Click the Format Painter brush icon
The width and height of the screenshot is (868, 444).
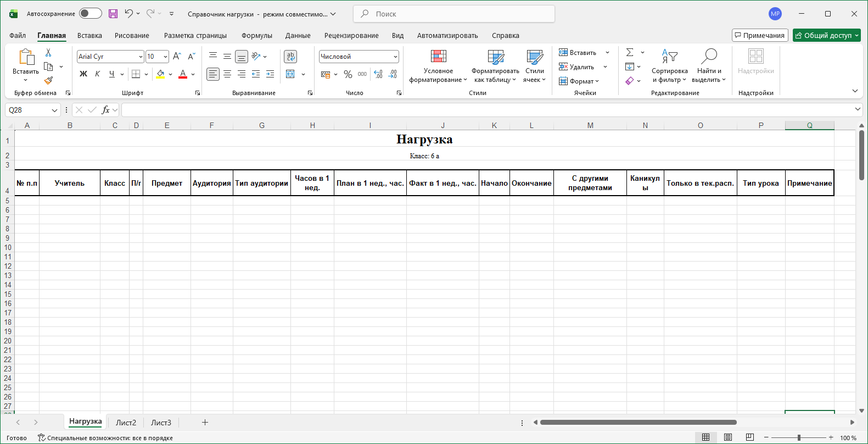click(48, 80)
